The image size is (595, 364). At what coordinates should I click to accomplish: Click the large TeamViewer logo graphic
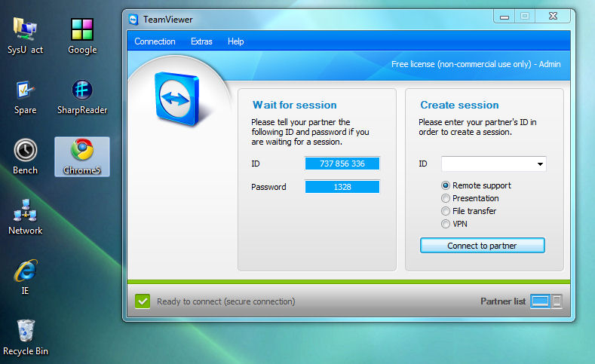coord(177,99)
